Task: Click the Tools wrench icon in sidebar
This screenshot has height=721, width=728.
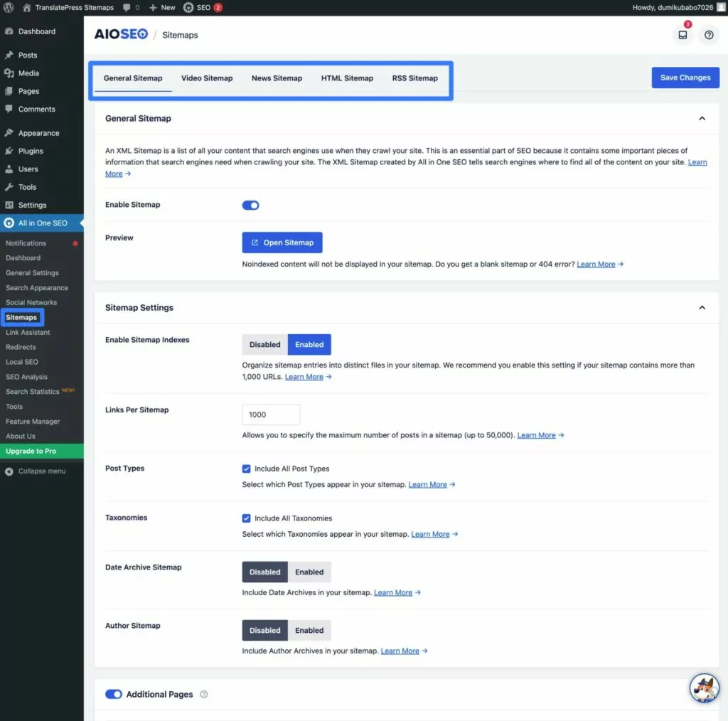Action: 9,186
